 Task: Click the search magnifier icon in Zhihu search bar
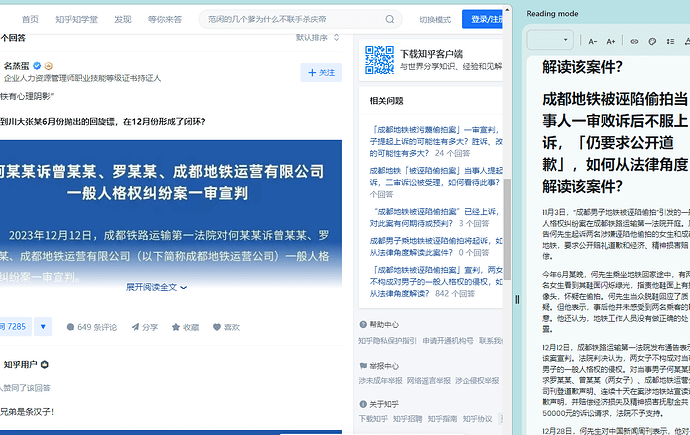389,19
